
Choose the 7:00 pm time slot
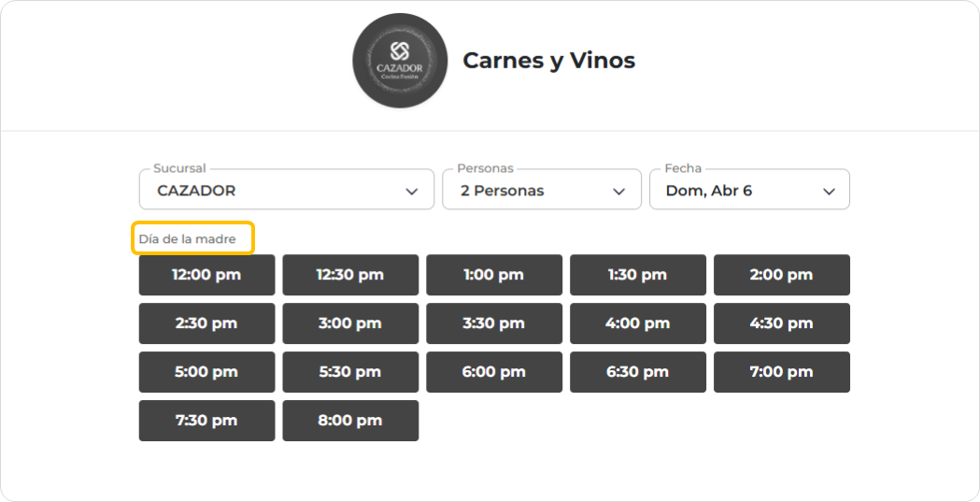(782, 372)
